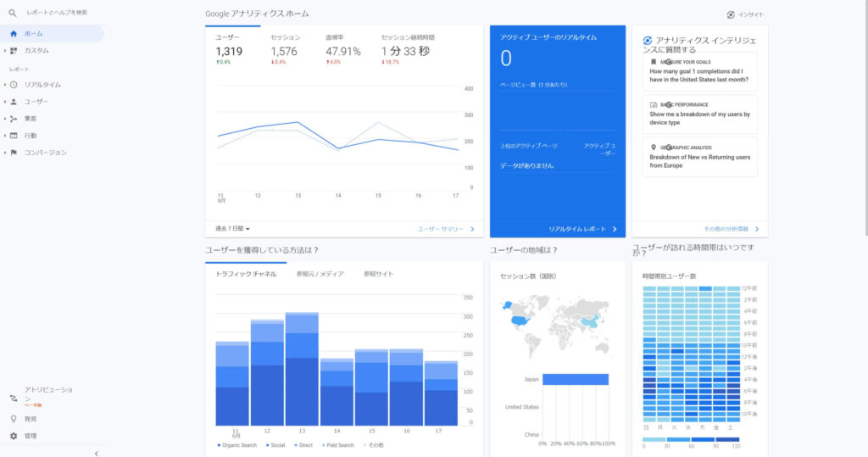Open Home in the sidebar
Image resolution: width=868 pixels, height=457 pixels.
click(x=52, y=34)
